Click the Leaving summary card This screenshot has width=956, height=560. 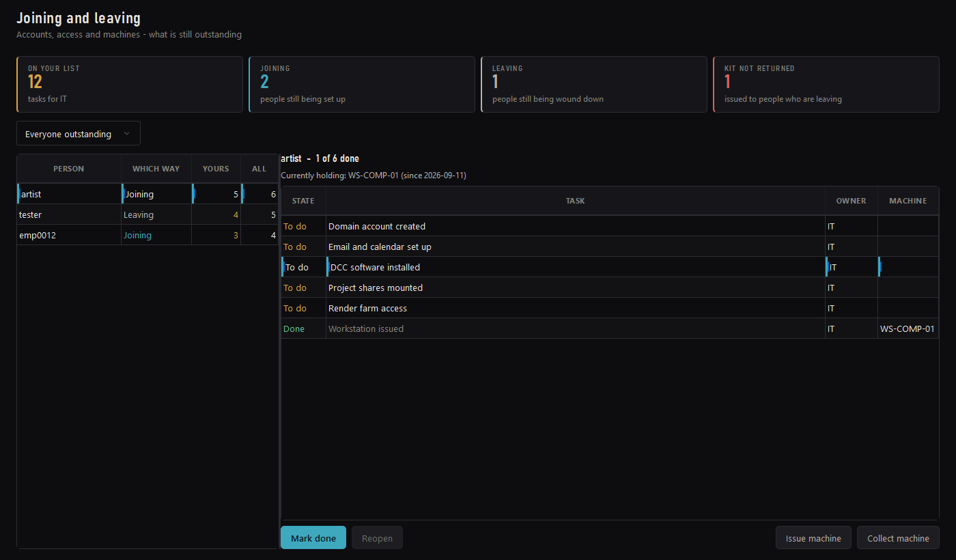[594, 84]
